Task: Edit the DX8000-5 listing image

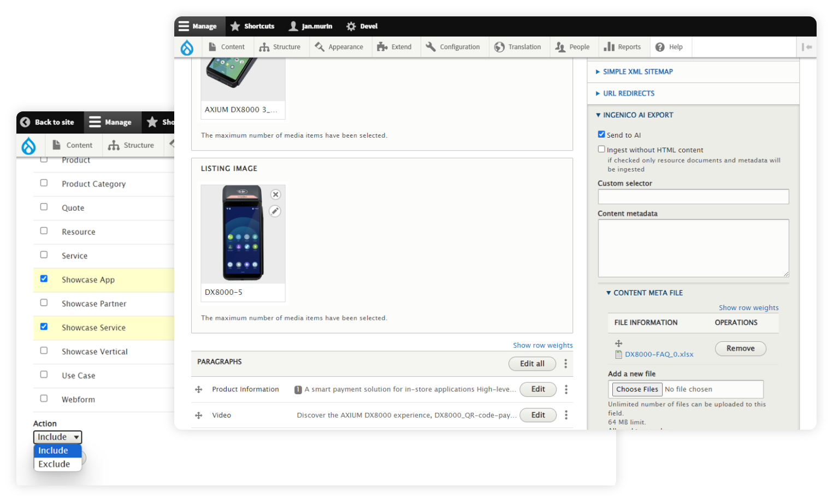Action: (275, 211)
